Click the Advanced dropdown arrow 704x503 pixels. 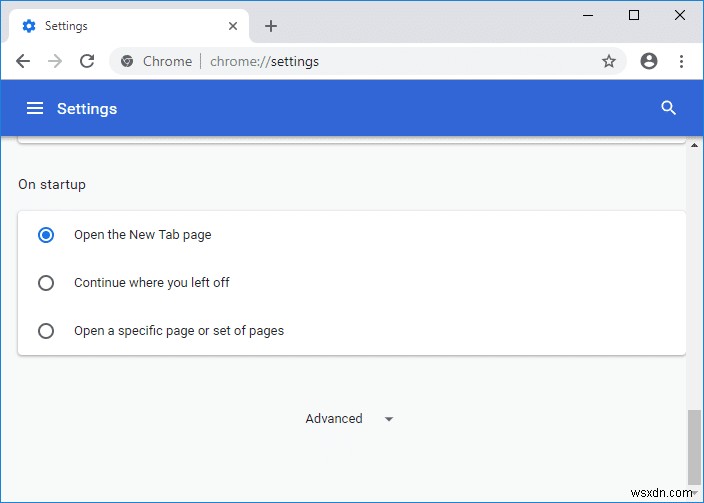point(389,419)
